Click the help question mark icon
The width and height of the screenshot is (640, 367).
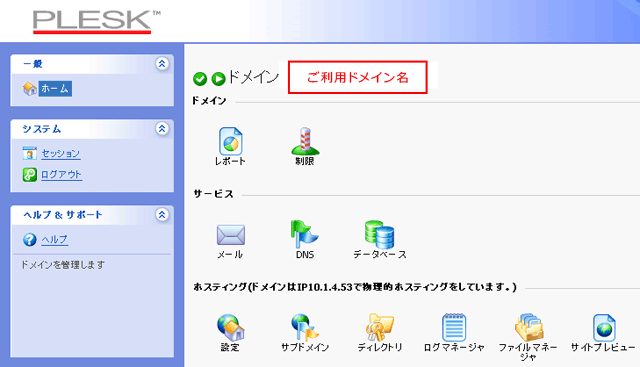(30, 240)
